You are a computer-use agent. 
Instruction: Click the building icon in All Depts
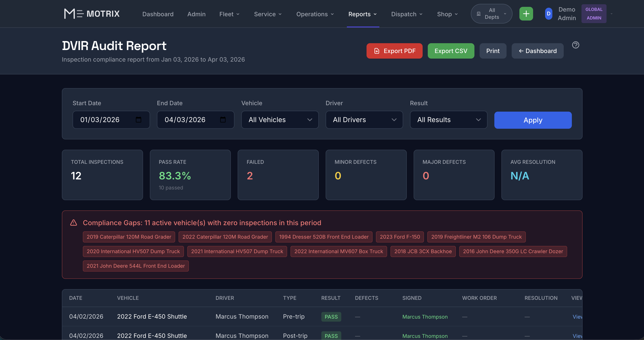[x=479, y=14]
